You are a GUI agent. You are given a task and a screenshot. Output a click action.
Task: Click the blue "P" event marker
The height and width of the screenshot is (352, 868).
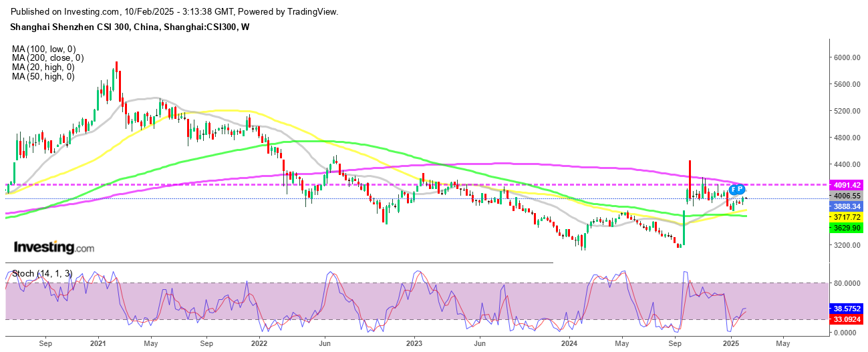click(x=741, y=190)
